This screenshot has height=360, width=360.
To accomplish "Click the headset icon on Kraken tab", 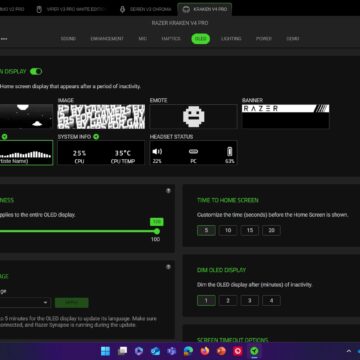I will 187,9.
